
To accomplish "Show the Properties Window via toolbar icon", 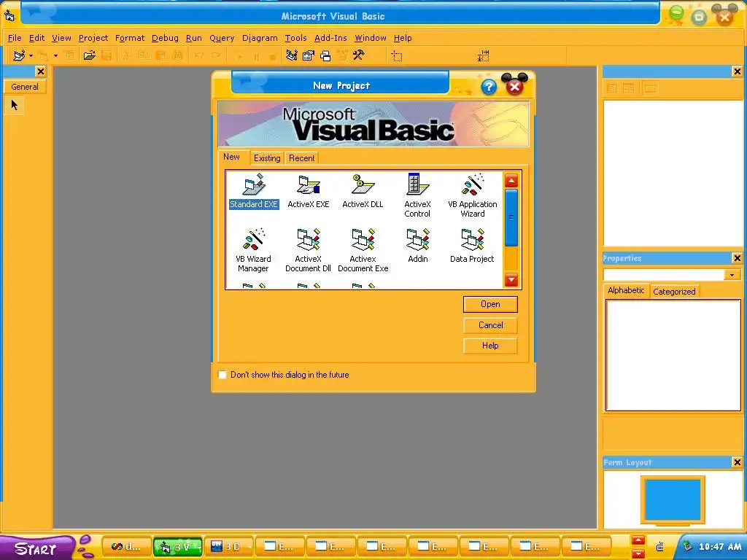I will tap(309, 55).
